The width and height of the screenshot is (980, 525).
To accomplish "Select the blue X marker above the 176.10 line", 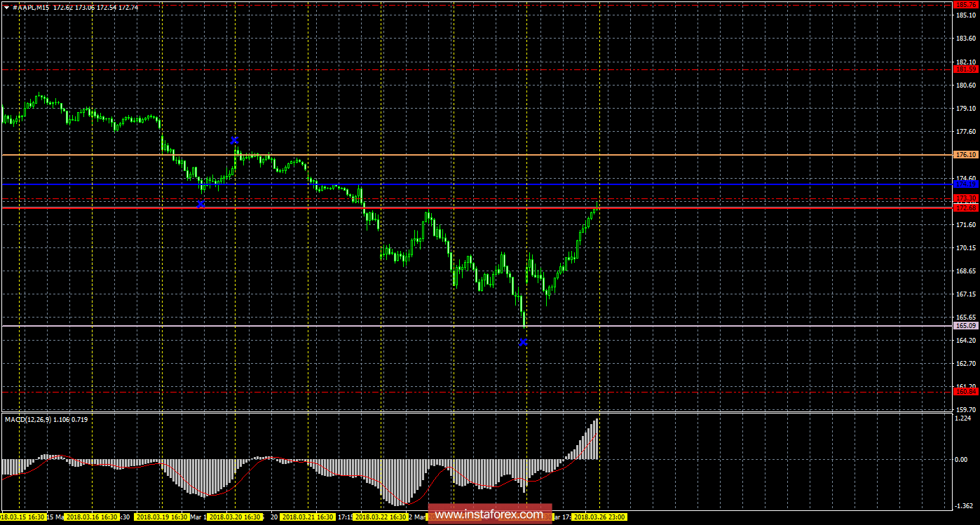I will coord(235,140).
